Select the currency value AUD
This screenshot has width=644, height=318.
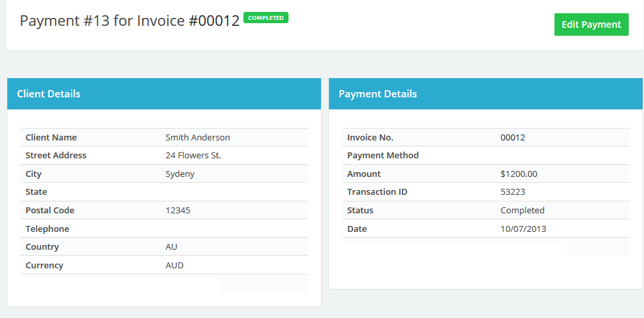point(174,266)
